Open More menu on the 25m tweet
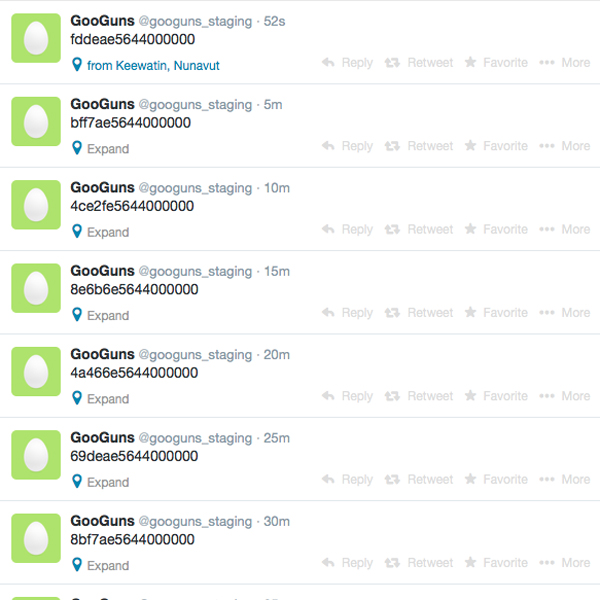This screenshot has width=600, height=600. click(565, 479)
